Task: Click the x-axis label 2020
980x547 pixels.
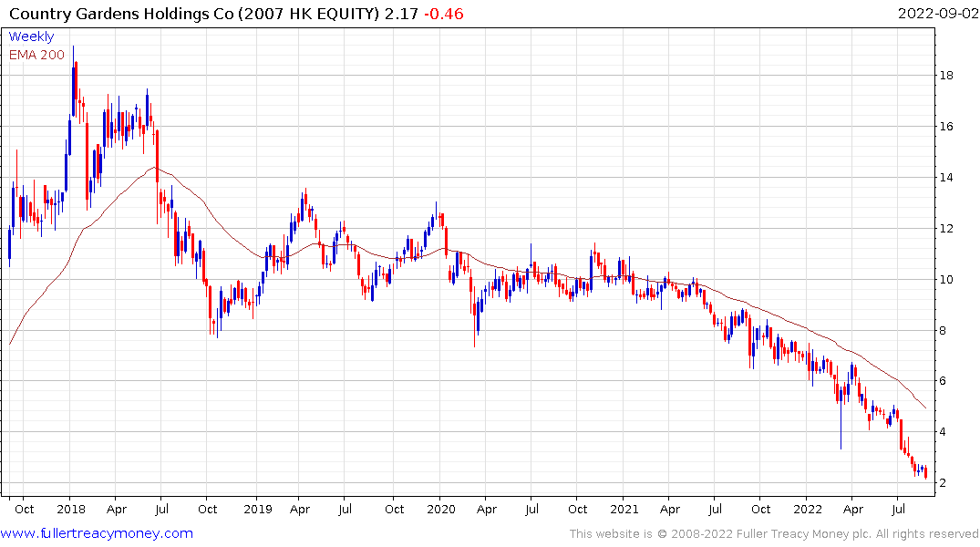Action: tap(440, 510)
